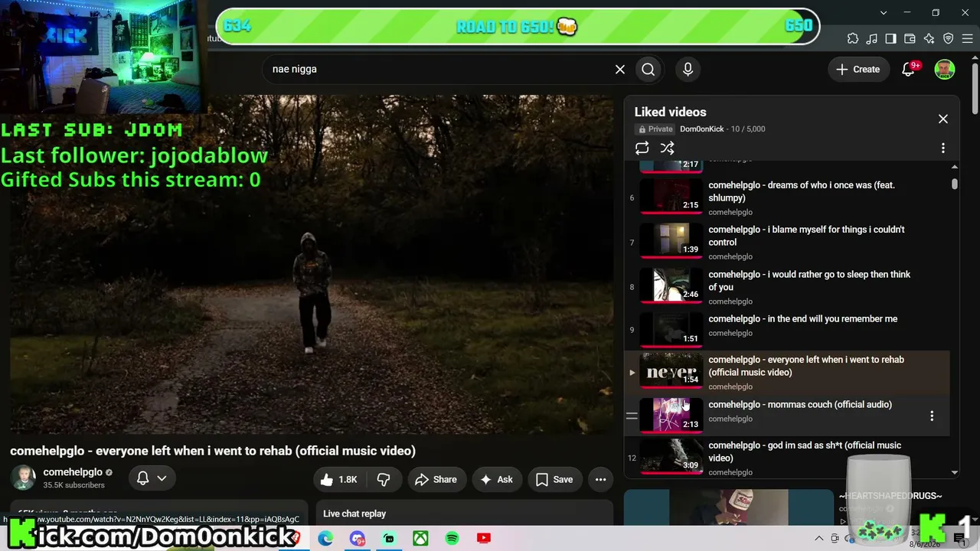Save the video to a playlist
Image resolution: width=980 pixels, height=551 pixels.
point(554,480)
